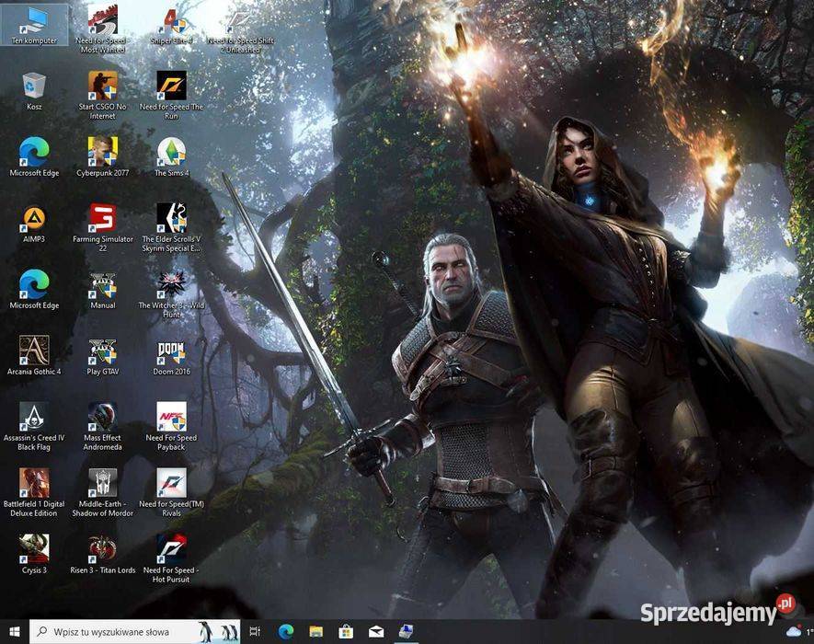Open Cyberpunk 2077 desktop shortcut
The image size is (814, 644).
(x=102, y=152)
